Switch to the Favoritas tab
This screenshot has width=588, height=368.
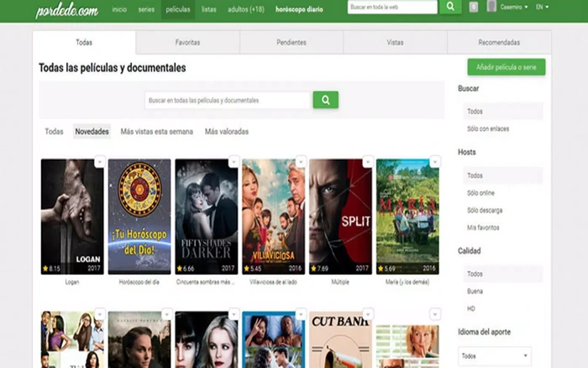[187, 42]
